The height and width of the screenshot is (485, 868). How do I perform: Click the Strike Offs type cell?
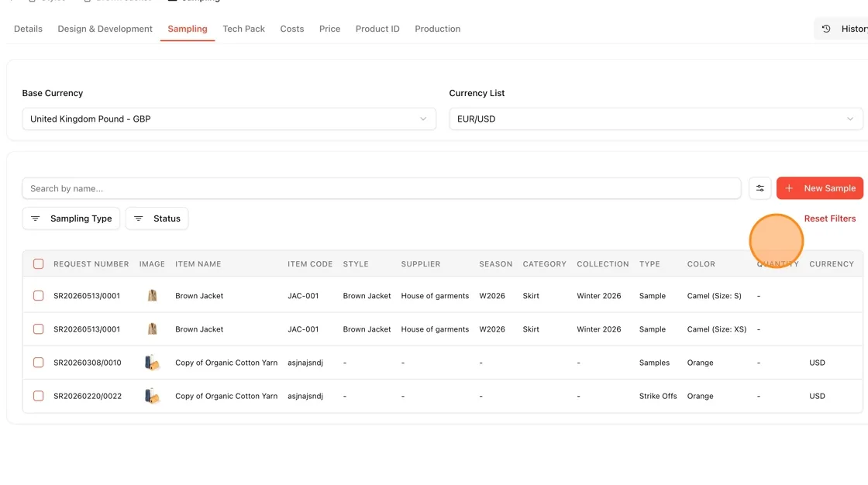[x=658, y=396]
